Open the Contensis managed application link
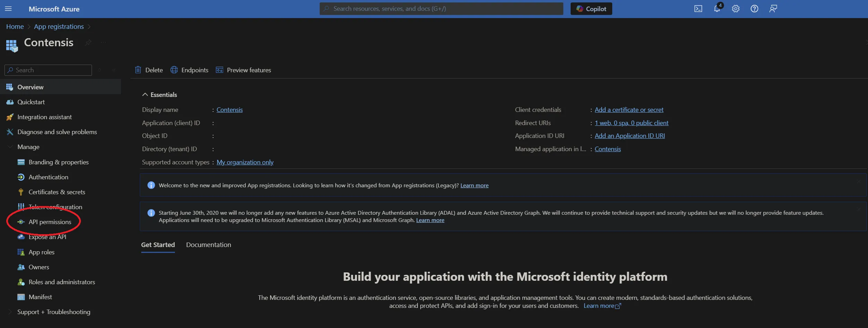868x328 pixels. pyautogui.click(x=607, y=149)
